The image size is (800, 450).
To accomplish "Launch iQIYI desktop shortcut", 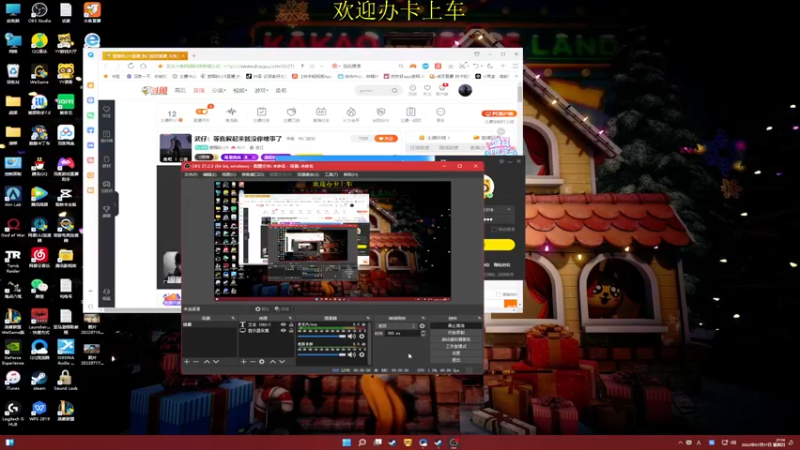I will coord(65,104).
